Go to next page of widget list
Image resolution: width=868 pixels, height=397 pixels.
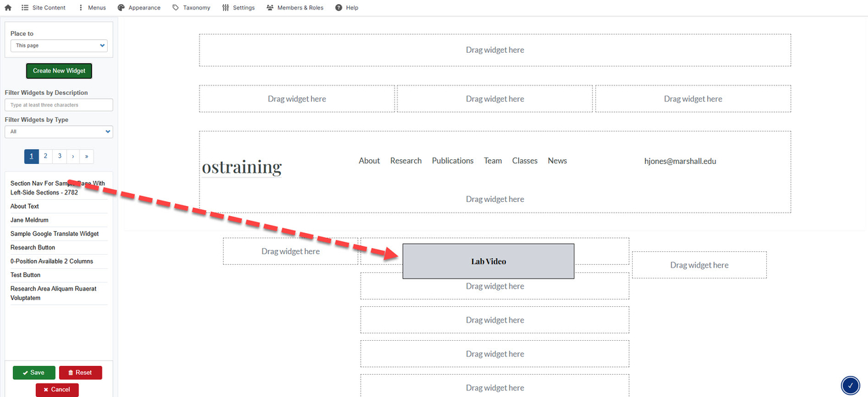(x=73, y=156)
